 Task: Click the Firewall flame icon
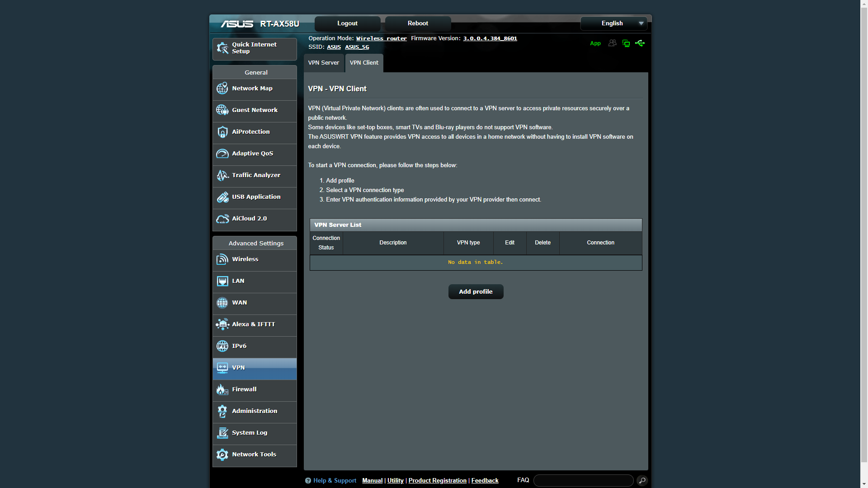[222, 389]
